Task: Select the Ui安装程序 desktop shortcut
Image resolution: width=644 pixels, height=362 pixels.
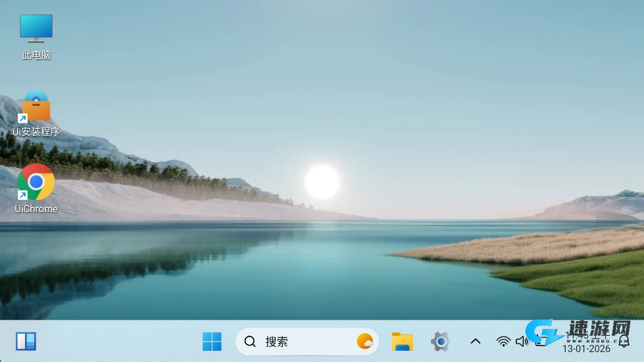Action: [x=36, y=113]
